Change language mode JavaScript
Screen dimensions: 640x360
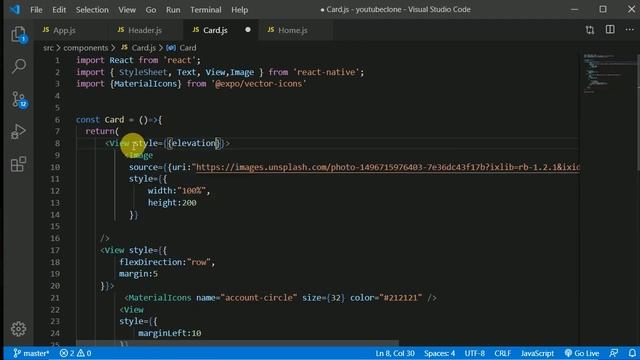point(537,353)
